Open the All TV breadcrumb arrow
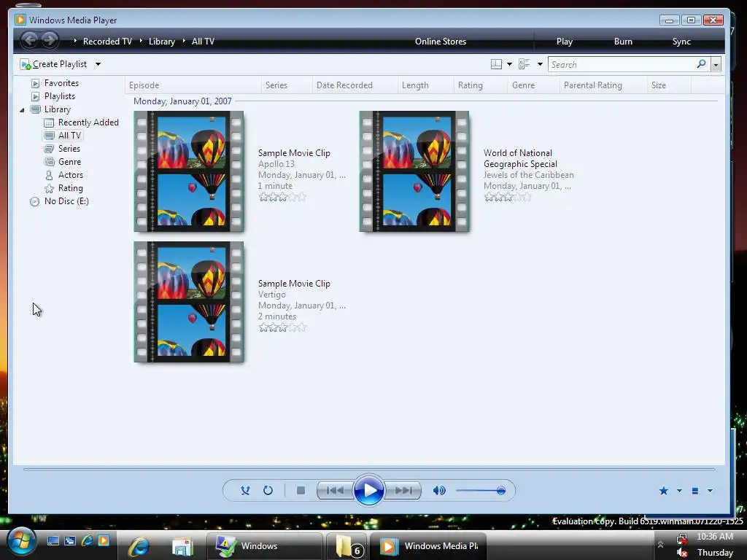 coord(184,41)
